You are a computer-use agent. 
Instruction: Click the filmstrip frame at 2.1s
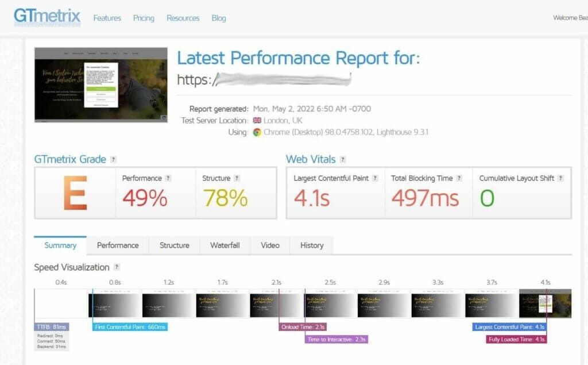[x=276, y=303]
